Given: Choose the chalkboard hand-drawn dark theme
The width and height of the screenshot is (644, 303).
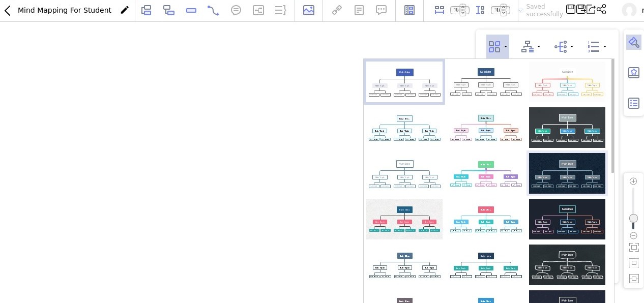Looking at the screenshot, I should point(567,265).
